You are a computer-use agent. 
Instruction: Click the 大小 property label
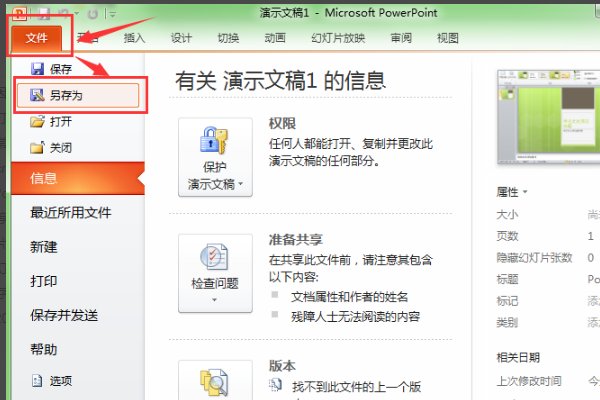point(507,214)
